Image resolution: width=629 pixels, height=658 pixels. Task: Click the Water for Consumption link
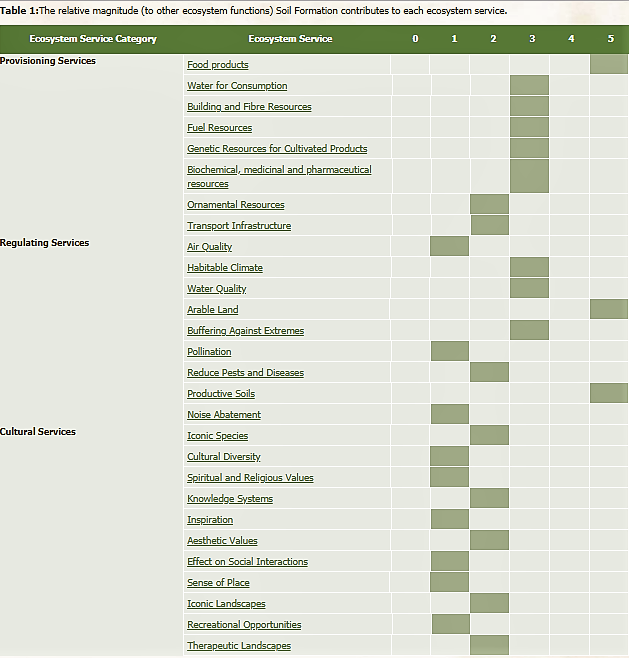[x=237, y=86]
